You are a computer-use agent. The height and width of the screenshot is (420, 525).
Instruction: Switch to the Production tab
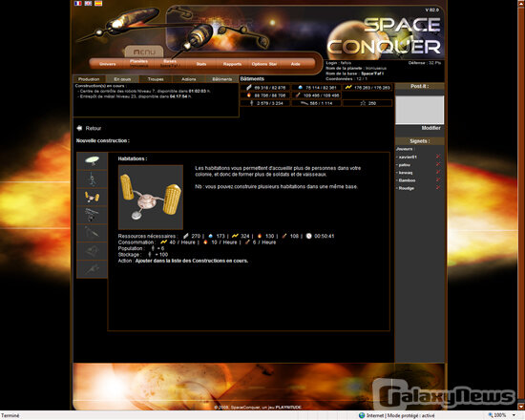tap(89, 79)
